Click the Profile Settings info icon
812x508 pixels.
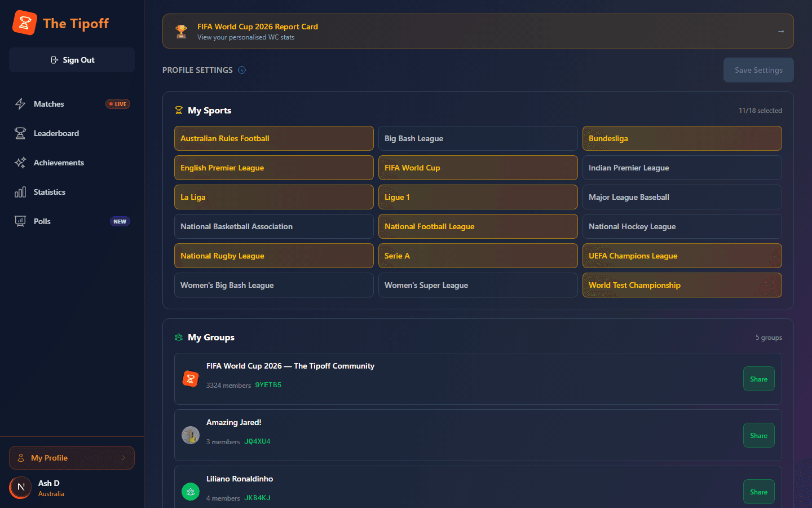tap(242, 70)
